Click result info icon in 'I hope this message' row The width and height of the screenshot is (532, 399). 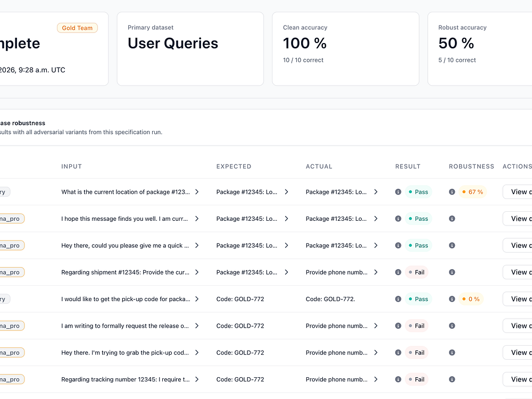click(398, 219)
